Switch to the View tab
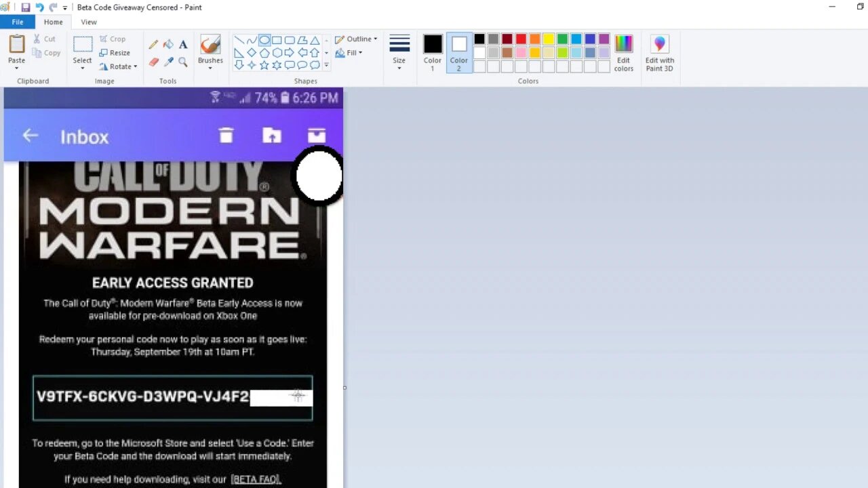Viewport: 868px width, 488px height. click(89, 22)
